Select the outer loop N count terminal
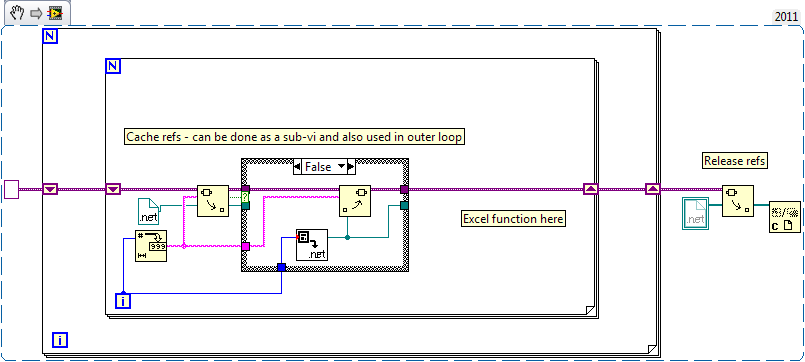Image resolution: width=805 pixels, height=362 pixels. tap(51, 35)
